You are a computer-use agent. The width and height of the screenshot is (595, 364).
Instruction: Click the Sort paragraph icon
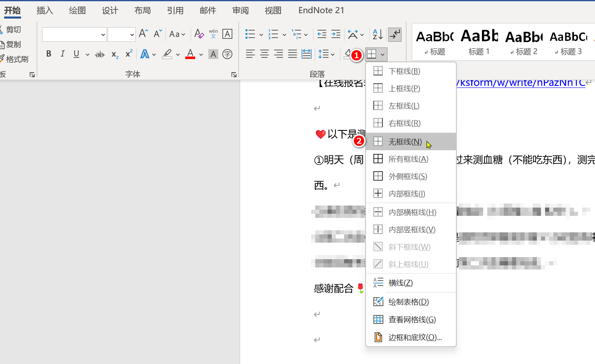[378, 34]
